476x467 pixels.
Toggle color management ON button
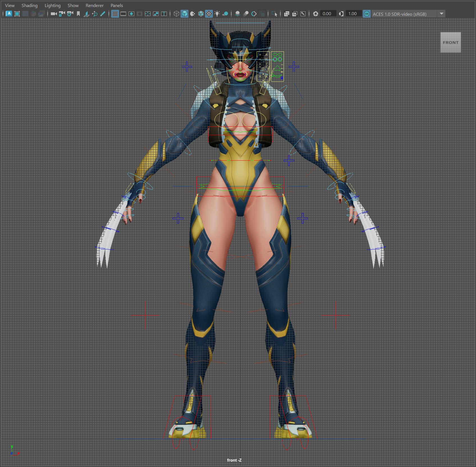pyautogui.click(x=366, y=14)
